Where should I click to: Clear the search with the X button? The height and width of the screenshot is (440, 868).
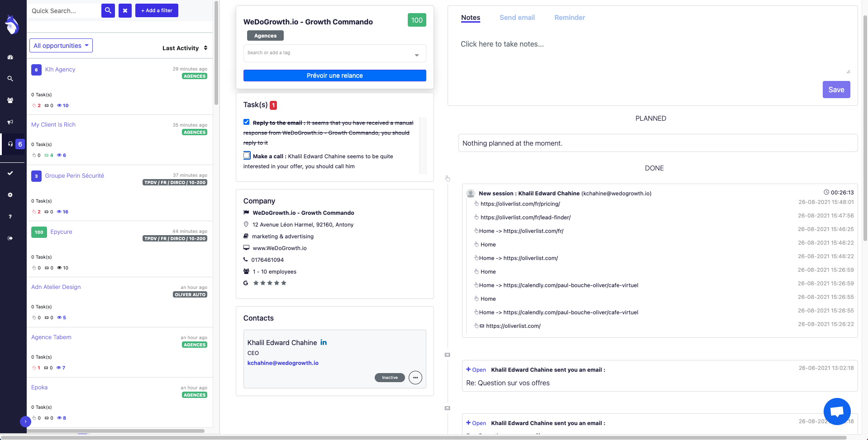coord(125,10)
